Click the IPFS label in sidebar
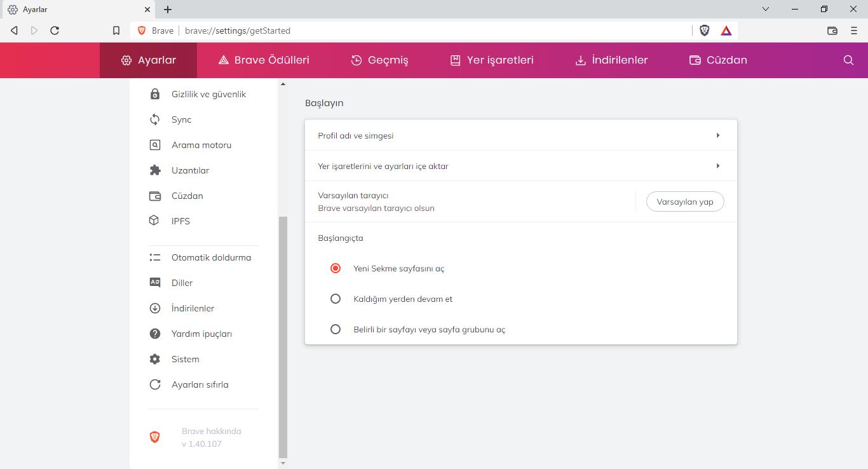 click(x=180, y=221)
